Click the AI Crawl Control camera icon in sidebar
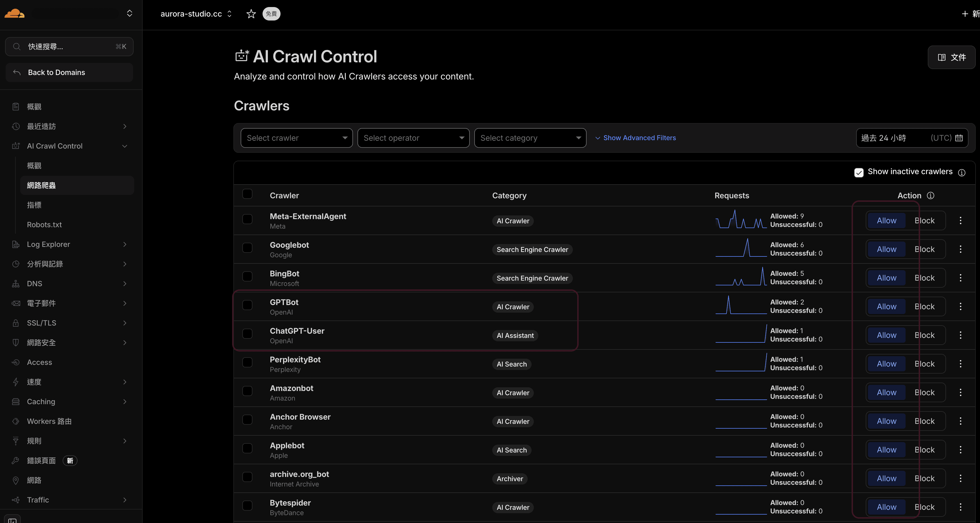Image resolution: width=980 pixels, height=523 pixels. [16, 146]
